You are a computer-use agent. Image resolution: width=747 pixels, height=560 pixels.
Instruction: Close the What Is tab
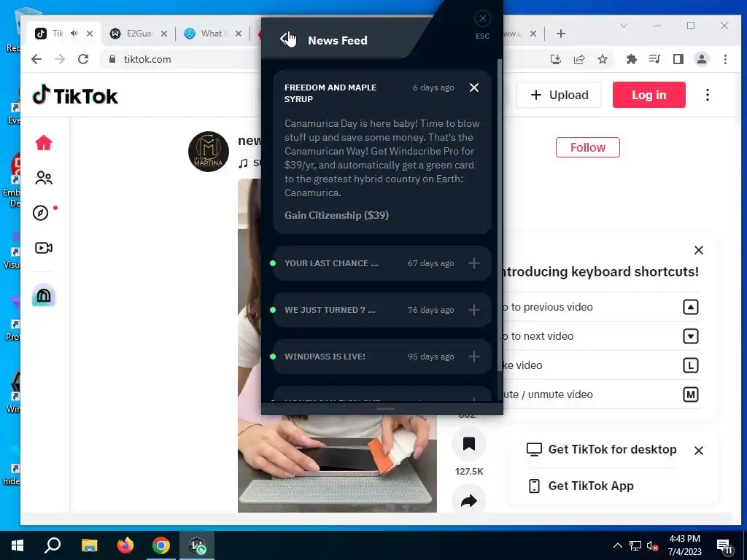[239, 34]
